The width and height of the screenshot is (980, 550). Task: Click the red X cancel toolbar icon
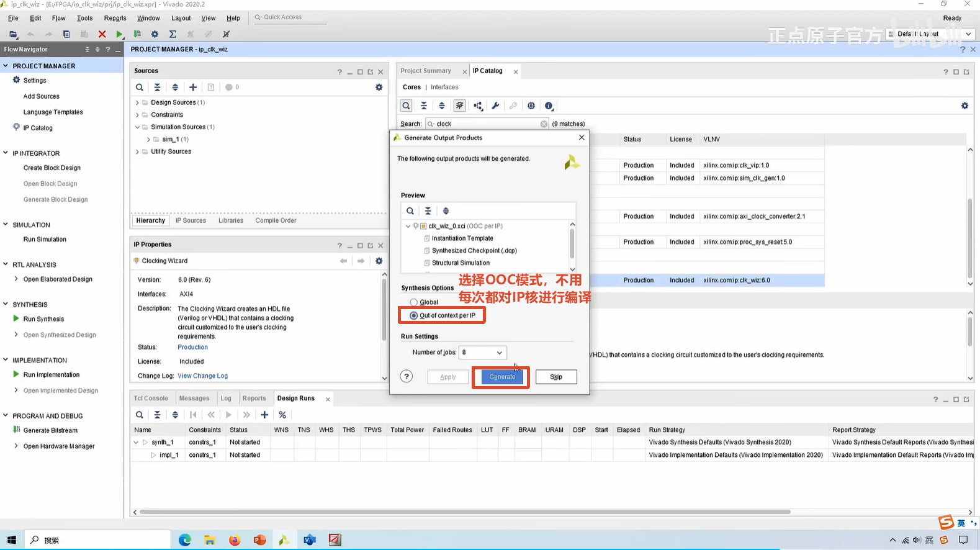tap(102, 34)
